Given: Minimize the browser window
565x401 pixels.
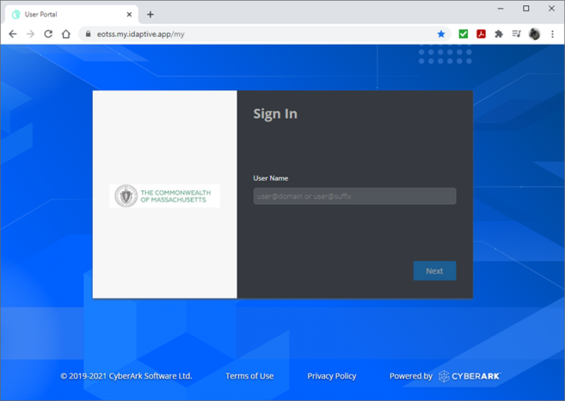Looking at the screenshot, I should pyautogui.click(x=501, y=9).
